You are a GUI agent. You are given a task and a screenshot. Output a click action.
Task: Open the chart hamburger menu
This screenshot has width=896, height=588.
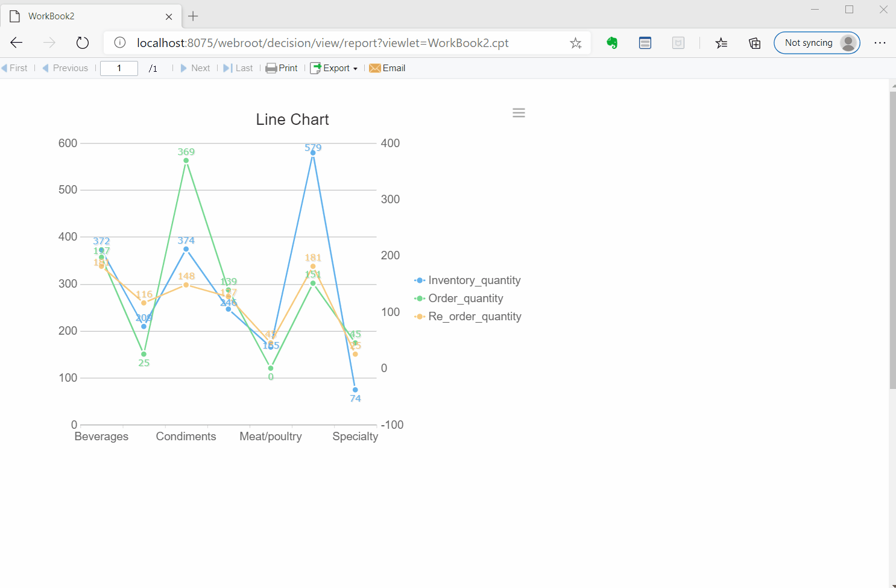click(519, 113)
